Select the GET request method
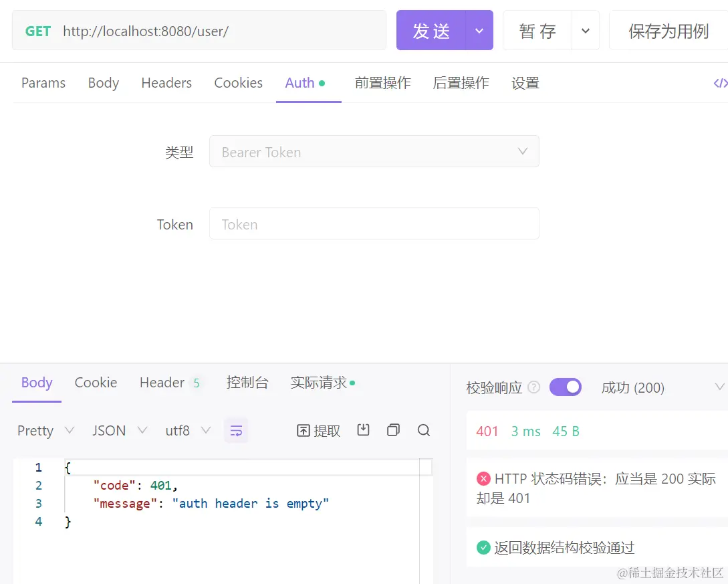Viewport: 728px width, 584px height. [37, 31]
